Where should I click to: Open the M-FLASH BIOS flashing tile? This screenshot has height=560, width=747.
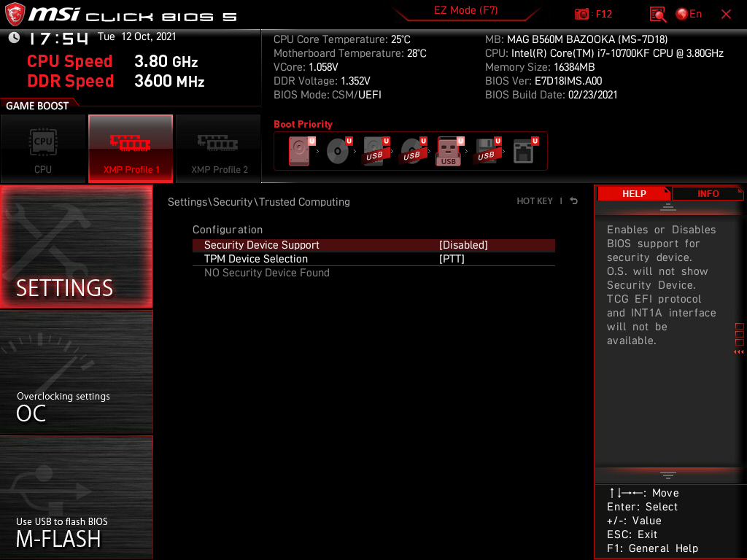[76, 497]
